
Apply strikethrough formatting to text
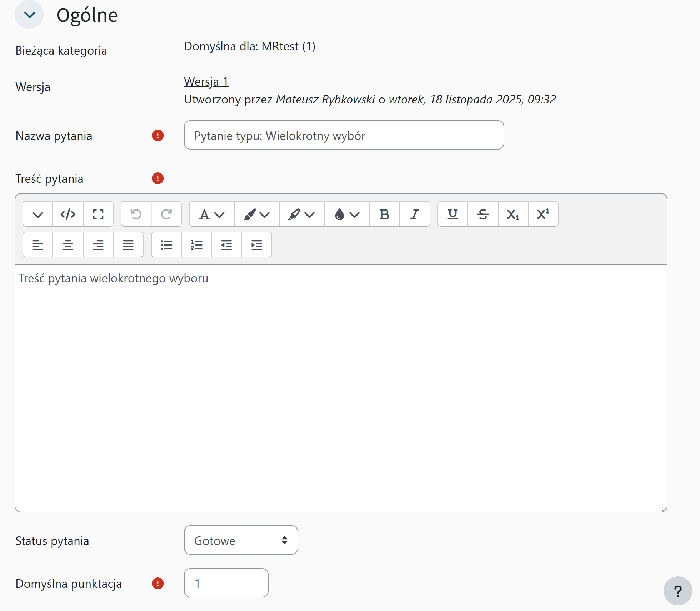(x=482, y=214)
